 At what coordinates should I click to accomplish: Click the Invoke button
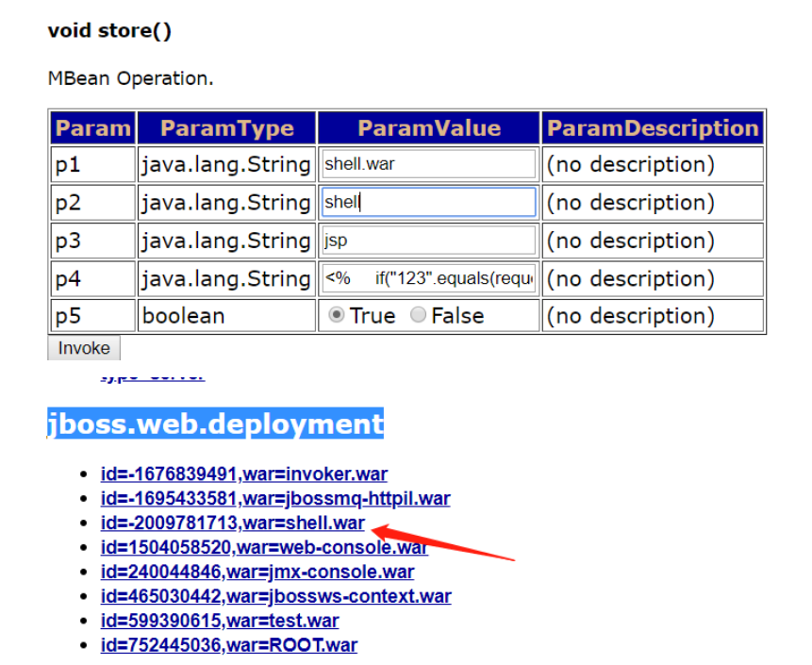click(84, 347)
